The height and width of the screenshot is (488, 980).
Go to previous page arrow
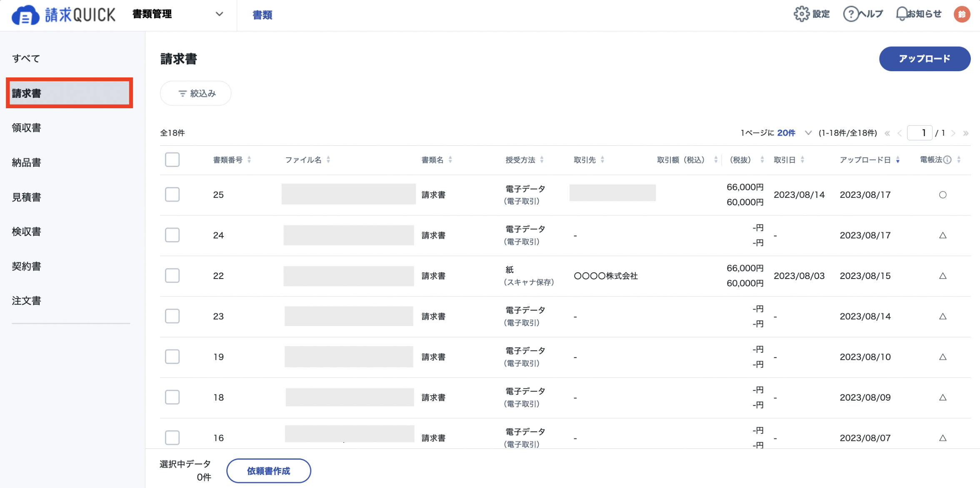[x=900, y=133]
